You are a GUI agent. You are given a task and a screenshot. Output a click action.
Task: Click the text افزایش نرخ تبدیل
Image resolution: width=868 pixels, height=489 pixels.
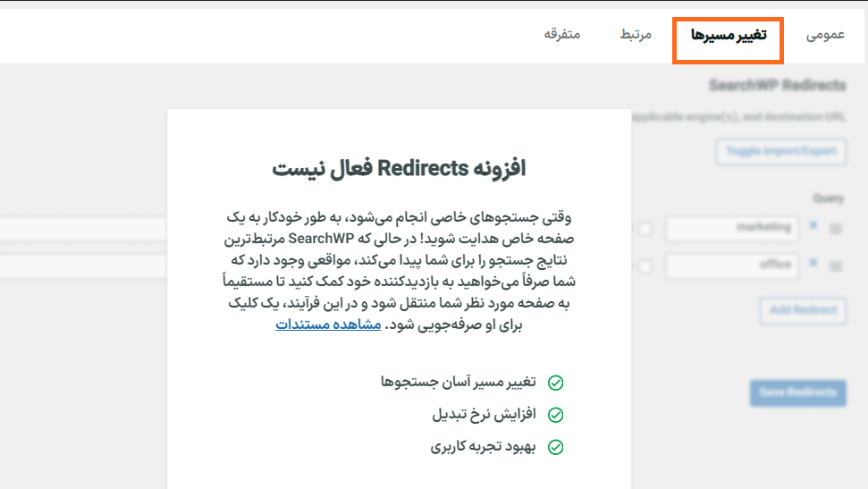(x=484, y=414)
